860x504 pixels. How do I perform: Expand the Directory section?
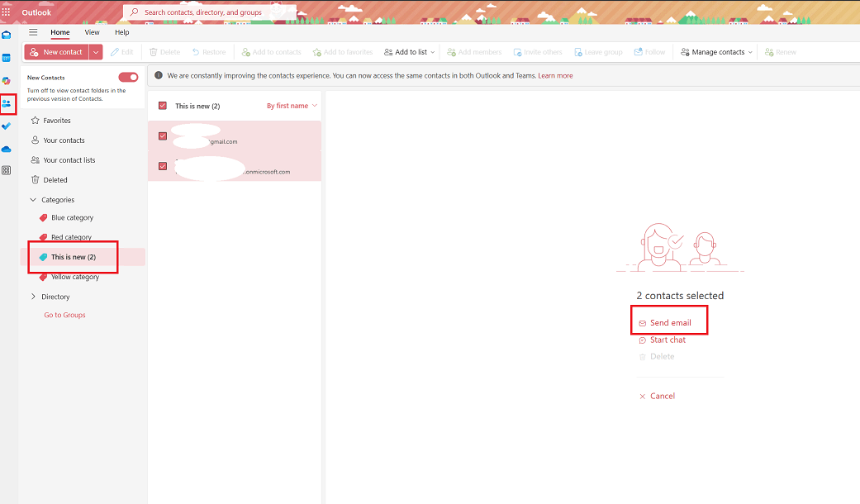tap(33, 297)
